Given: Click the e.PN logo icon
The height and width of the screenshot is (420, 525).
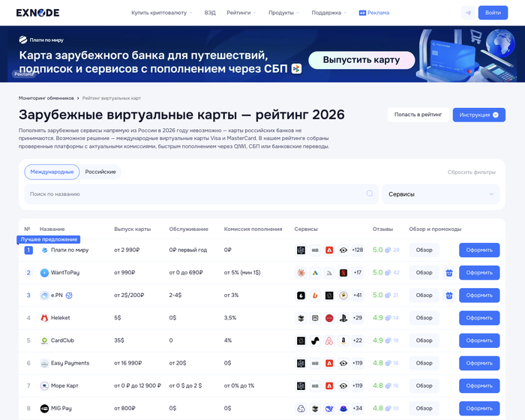Looking at the screenshot, I should 44,295.
